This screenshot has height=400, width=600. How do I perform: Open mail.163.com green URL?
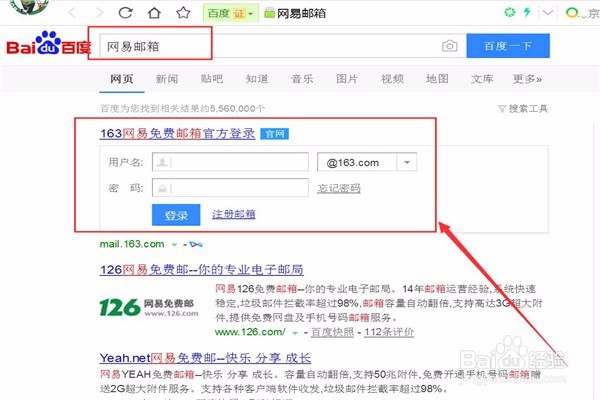click(x=132, y=244)
